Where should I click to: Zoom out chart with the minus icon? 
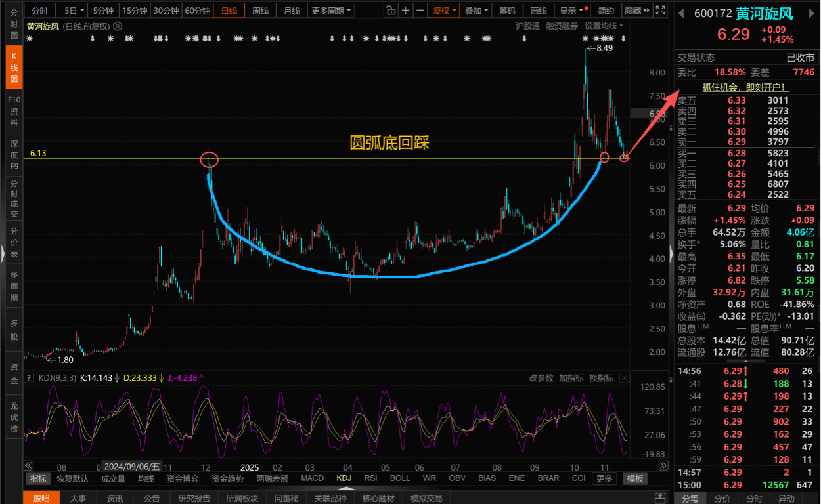[420, 10]
